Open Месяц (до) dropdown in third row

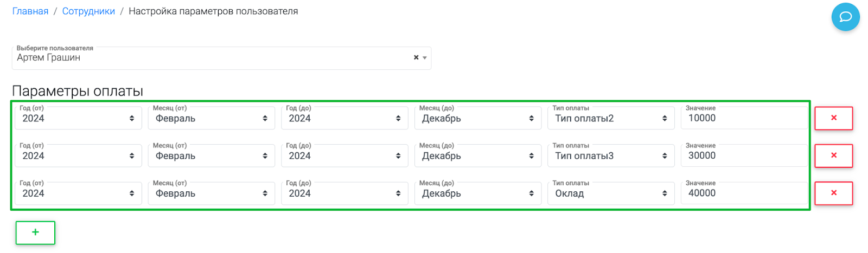478,193
